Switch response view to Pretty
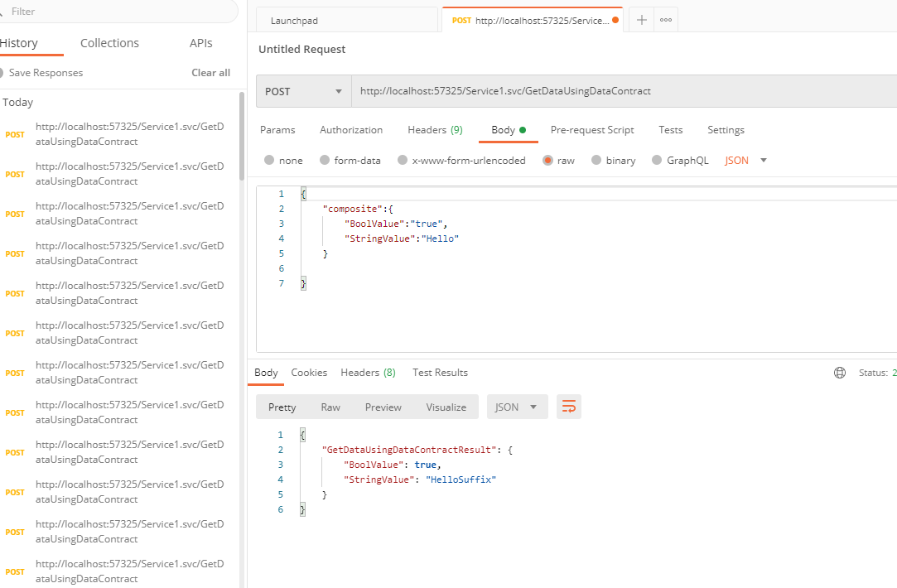This screenshot has width=897, height=588. (x=282, y=407)
